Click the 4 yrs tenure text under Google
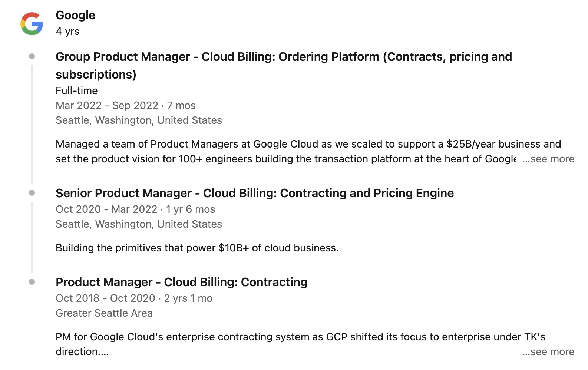Image resolution: width=588 pixels, height=370 pixels. pyautogui.click(x=67, y=32)
